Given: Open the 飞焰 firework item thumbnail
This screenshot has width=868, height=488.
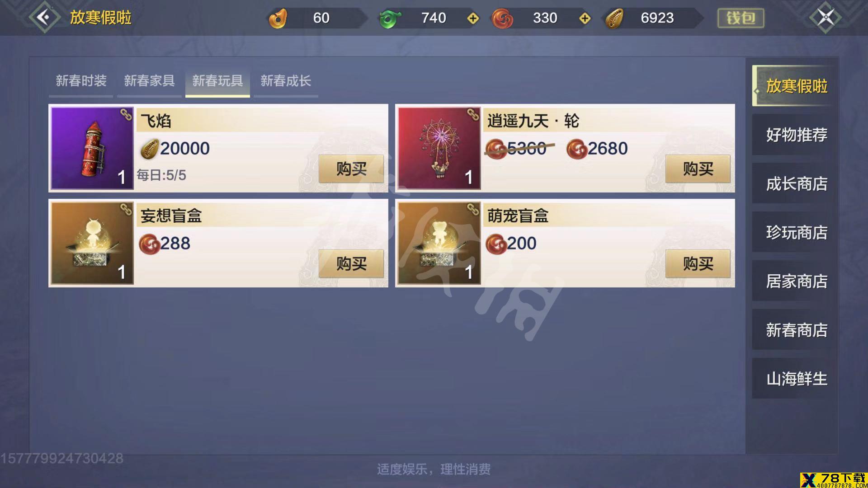Looking at the screenshot, I should (92, 148).
